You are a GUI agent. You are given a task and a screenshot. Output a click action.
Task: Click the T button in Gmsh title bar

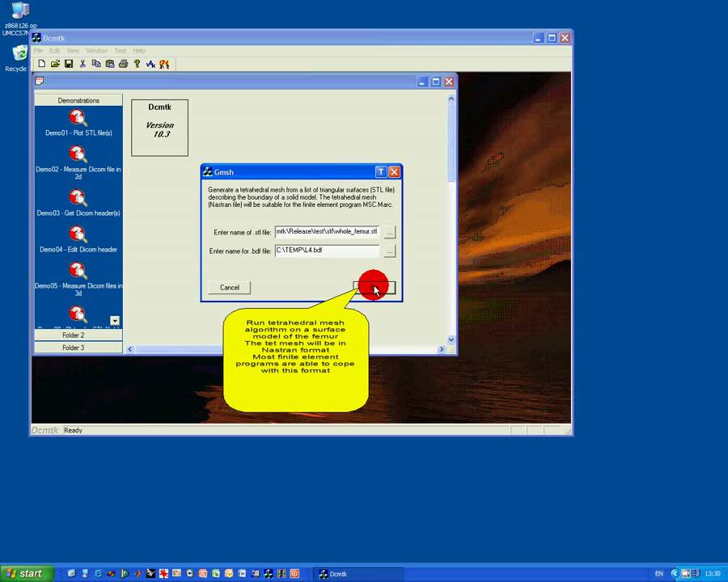(381, 172)
